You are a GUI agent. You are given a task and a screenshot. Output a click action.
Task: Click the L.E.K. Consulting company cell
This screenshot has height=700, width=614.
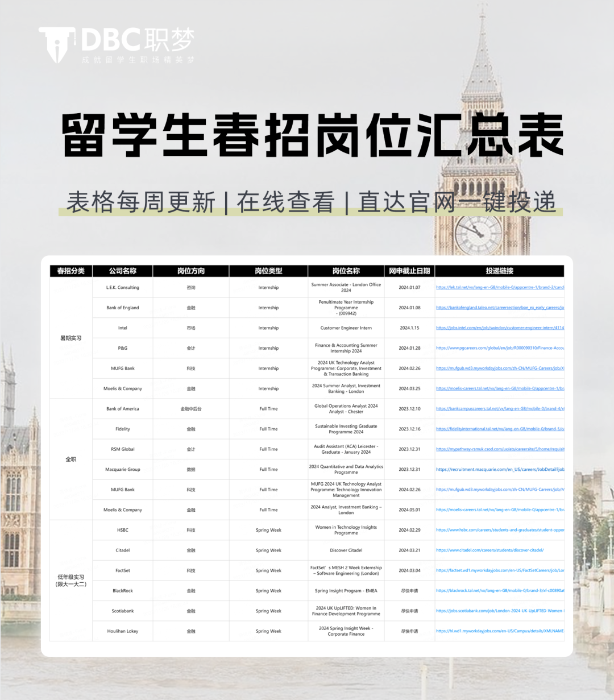pyautogui.click(x=123, y=288)
